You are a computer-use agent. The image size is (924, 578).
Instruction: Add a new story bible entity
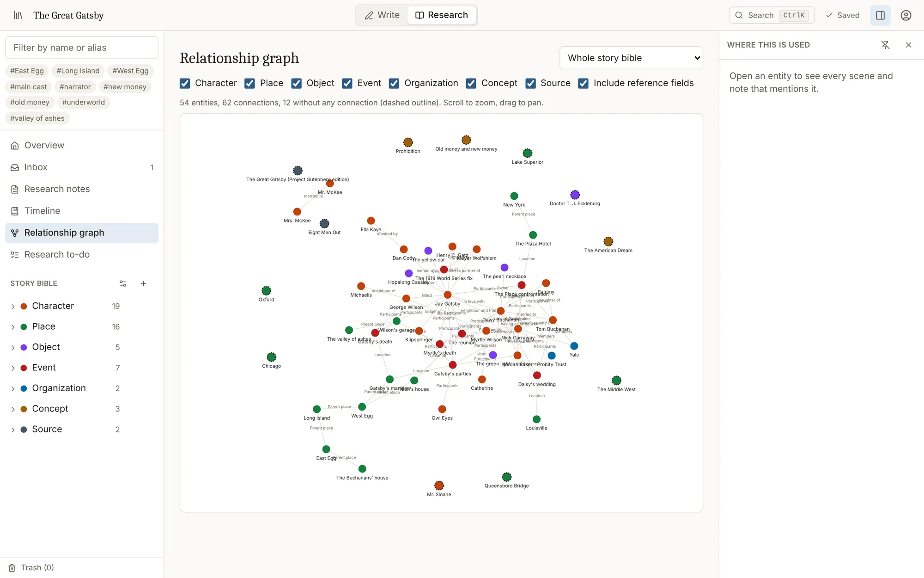click(143, 283)
